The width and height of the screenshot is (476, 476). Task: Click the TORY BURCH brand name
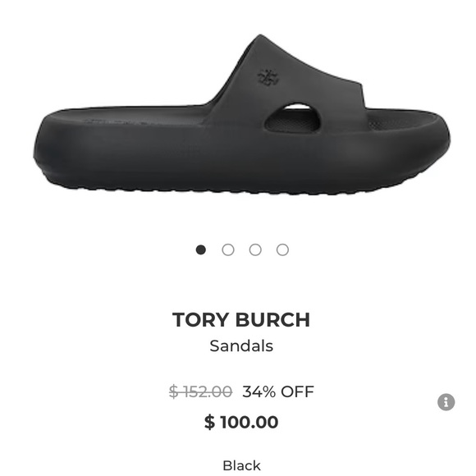(x=241, y=320)
